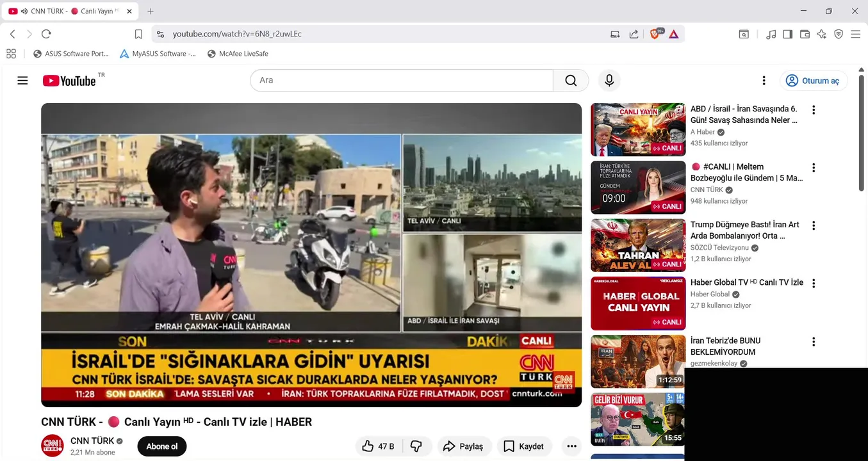868x461 pixels.
Task: Start voice search with the microphone
Action: (609, 81)
